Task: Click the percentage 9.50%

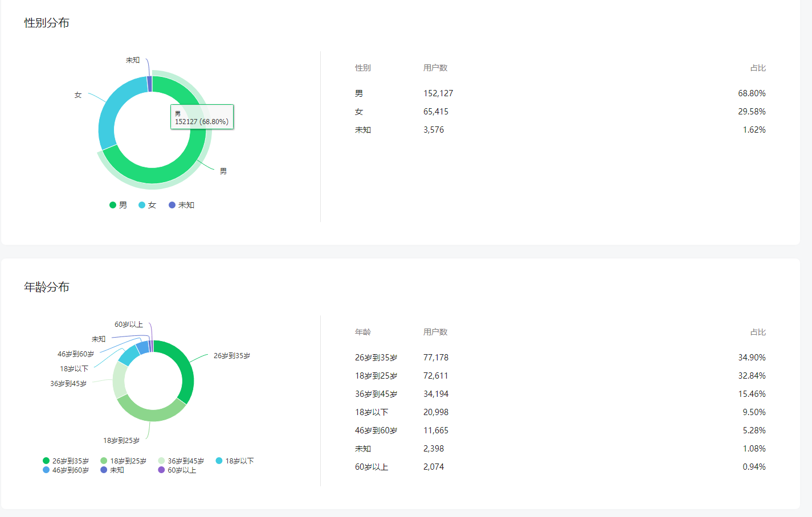Action: pos(754,412)
